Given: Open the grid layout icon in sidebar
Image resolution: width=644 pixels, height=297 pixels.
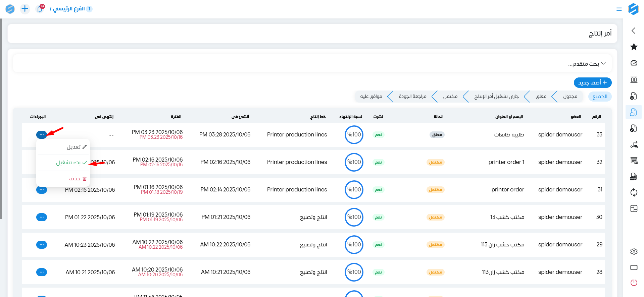Looking at the screenshot, I should coord(634,209).
